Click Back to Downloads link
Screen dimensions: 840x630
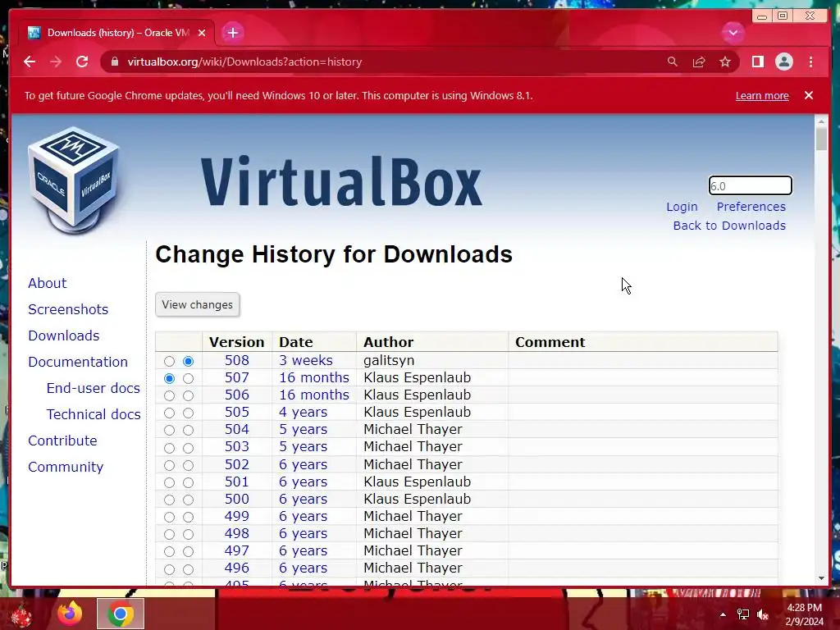point(729,226)
